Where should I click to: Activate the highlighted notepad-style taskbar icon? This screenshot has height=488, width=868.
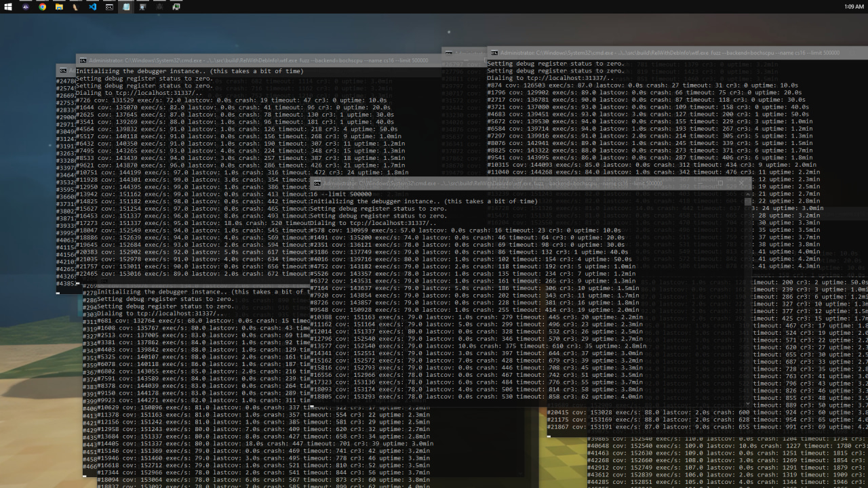126,7
